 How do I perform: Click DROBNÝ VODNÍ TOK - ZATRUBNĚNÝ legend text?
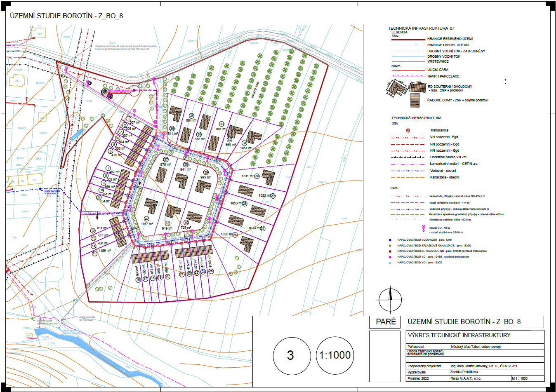click(x=456, y=51)
